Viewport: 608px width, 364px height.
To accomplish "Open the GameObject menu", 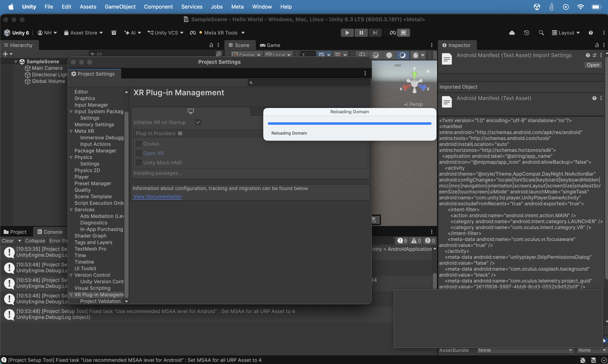I will (120, 7).
